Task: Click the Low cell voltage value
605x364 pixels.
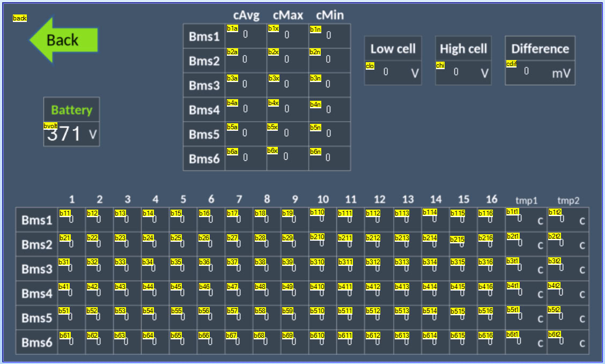Action: 386,72
